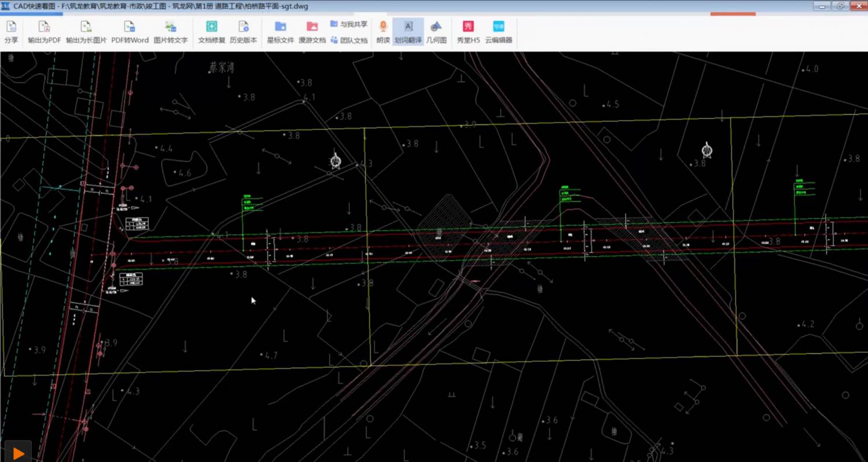This screenshot has width=868, height=462.
Task: Open 几何图 geometry tool
Action: click(436, 32)
